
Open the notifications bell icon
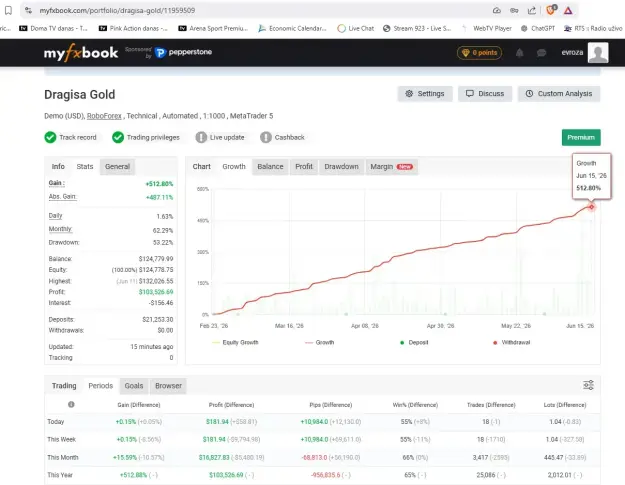(519, 53)
